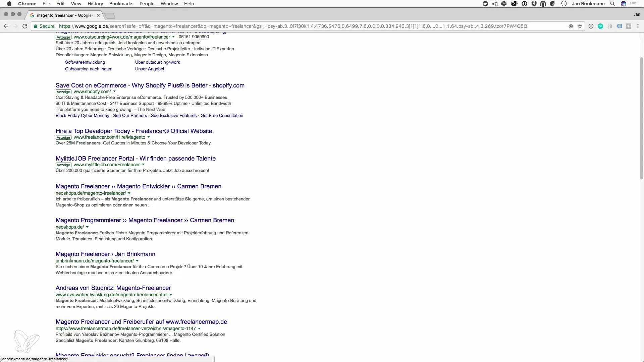
Task: Open the People menu
Action: pos(147,4)
